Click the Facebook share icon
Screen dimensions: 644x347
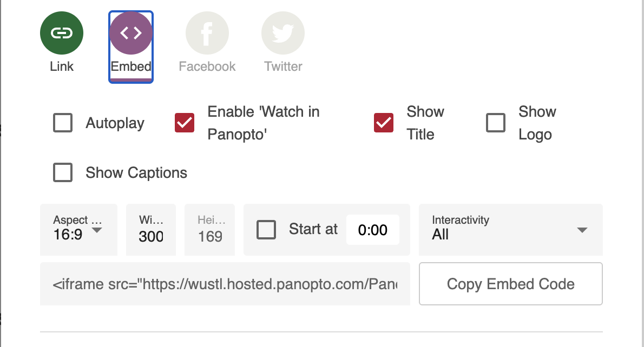[207, 34]
